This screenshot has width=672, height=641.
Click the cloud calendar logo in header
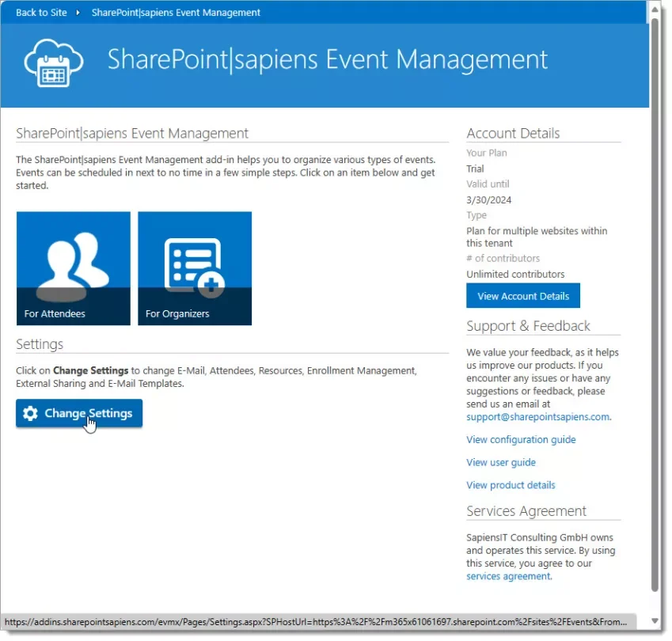[x=54, y=62]
